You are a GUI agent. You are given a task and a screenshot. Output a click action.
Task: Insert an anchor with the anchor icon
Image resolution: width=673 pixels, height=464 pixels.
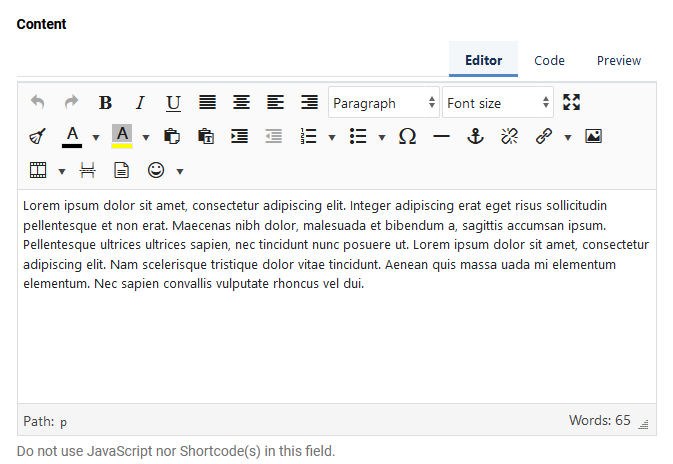[475, 136]
